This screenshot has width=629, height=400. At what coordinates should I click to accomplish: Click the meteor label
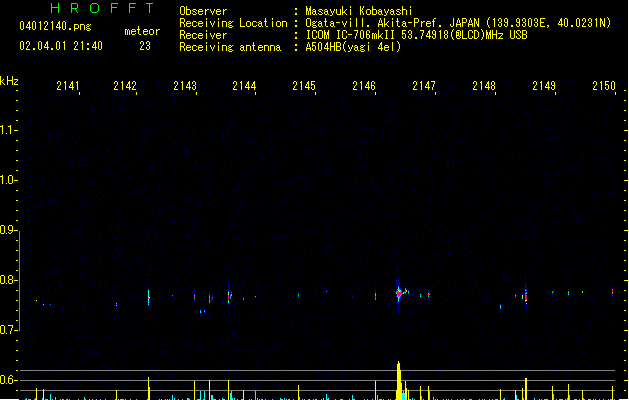(x=142, y=31)
